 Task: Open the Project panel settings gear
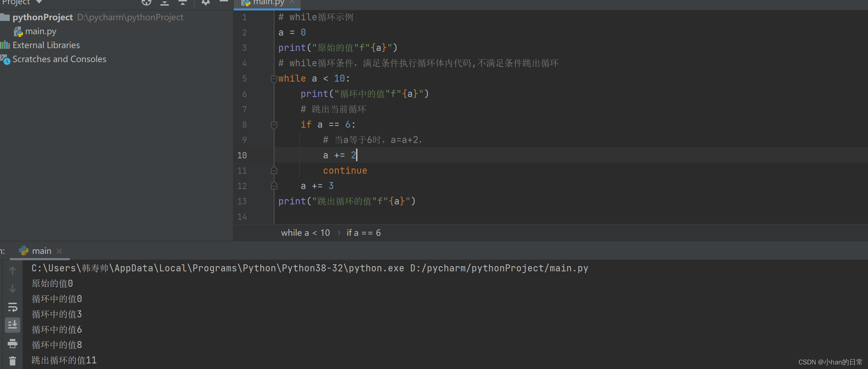point(205,3)
